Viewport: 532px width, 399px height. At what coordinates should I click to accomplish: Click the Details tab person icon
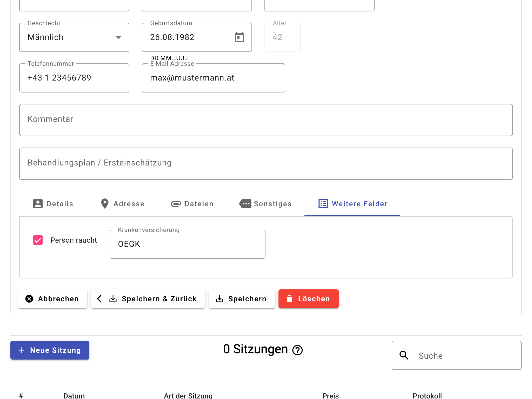(38, 204)
